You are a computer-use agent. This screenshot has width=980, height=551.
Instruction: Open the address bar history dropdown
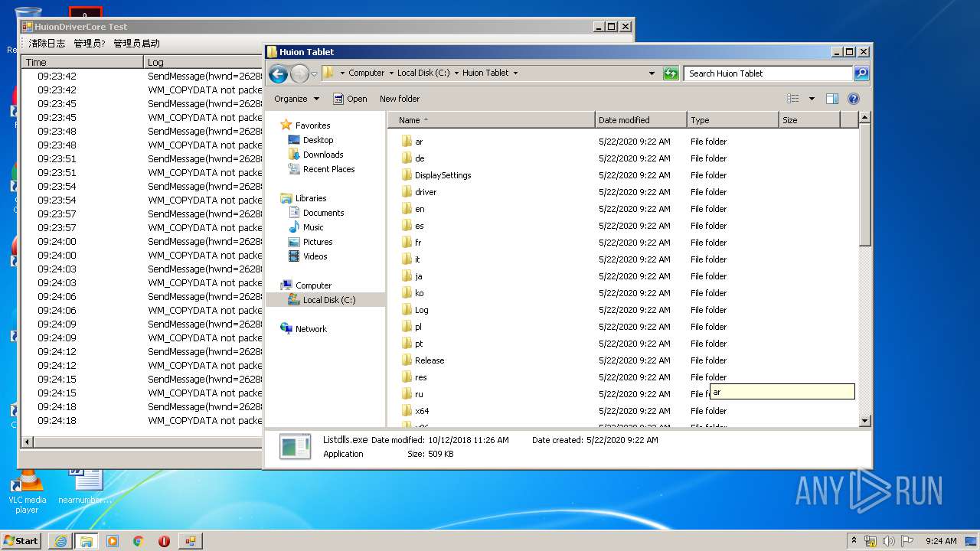pyautogui.click(x=652, y=73)
